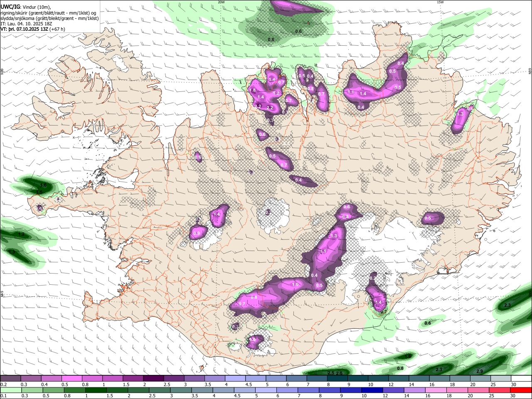Screen dimensions: 532x399
Task: Select bright pink snow-scale swatch 0.5 to 0.8
Action: [71, 379]
